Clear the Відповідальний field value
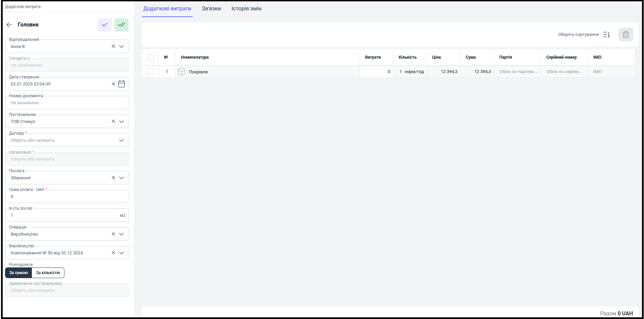The width and height of the screenshot is (644, 319). pos(113,47)
